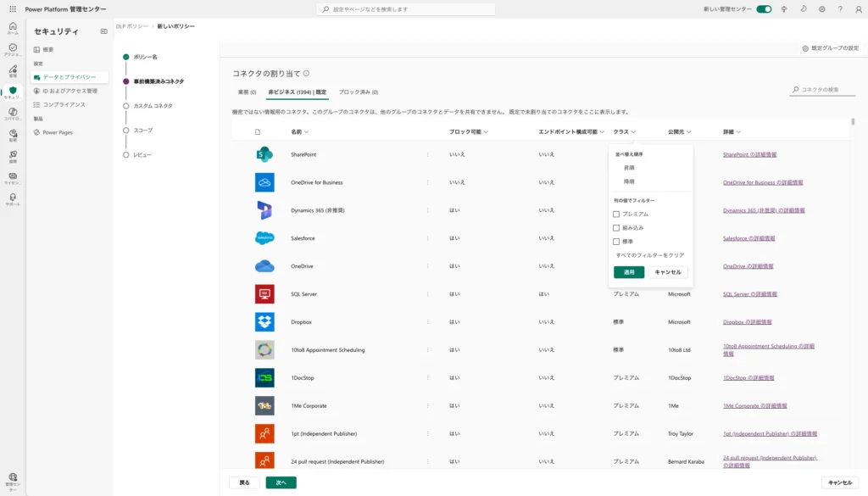
Task: Open the アクション rail icon
Action: pos(13,49)
